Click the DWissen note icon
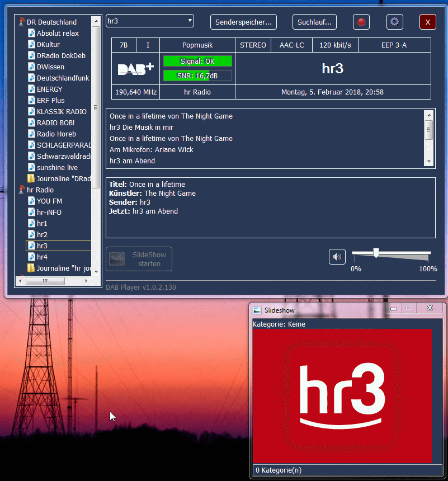The image size is (448, 481). [x=31, y=67]
